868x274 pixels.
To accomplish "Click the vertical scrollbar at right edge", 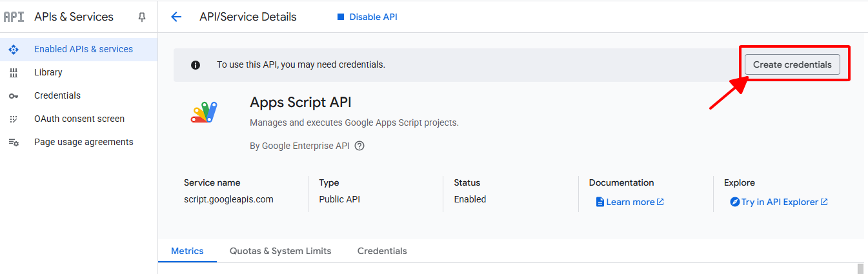I will [x=860, y=268].
